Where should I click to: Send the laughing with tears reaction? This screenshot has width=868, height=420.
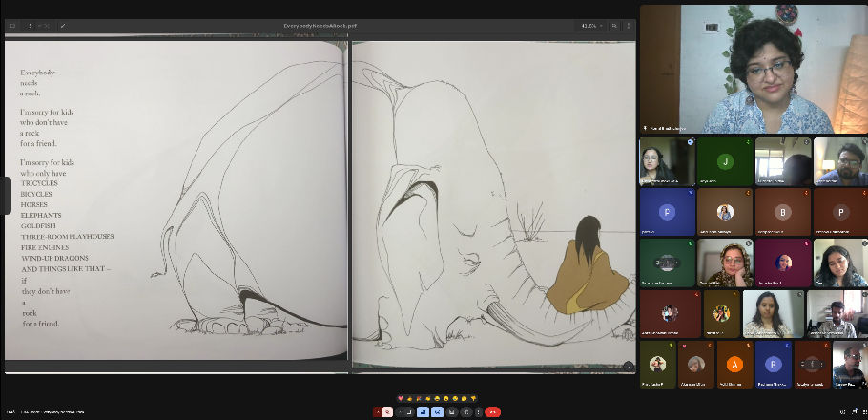pyautogui.click(x=437, y=398)
